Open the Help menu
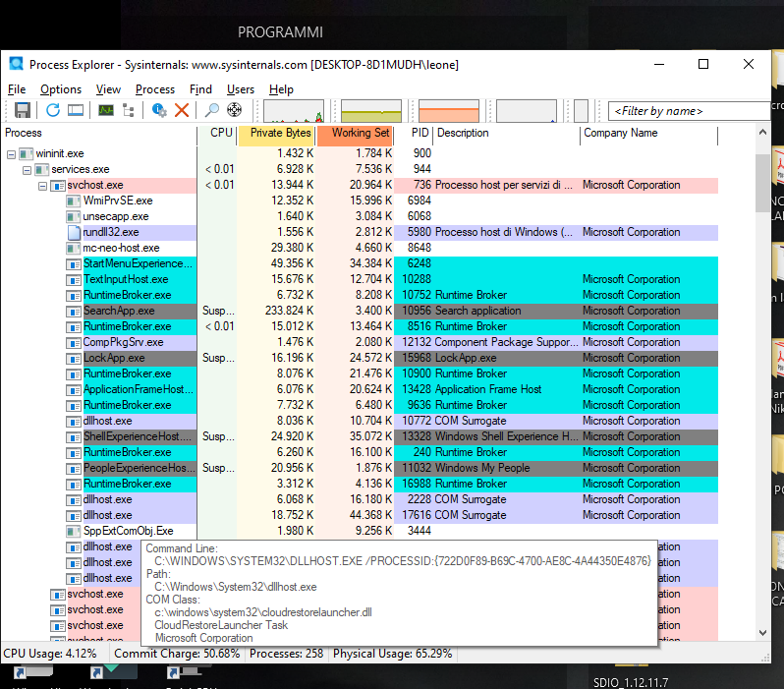This screenshot has height=689, width=784. (x=281, y=89)
